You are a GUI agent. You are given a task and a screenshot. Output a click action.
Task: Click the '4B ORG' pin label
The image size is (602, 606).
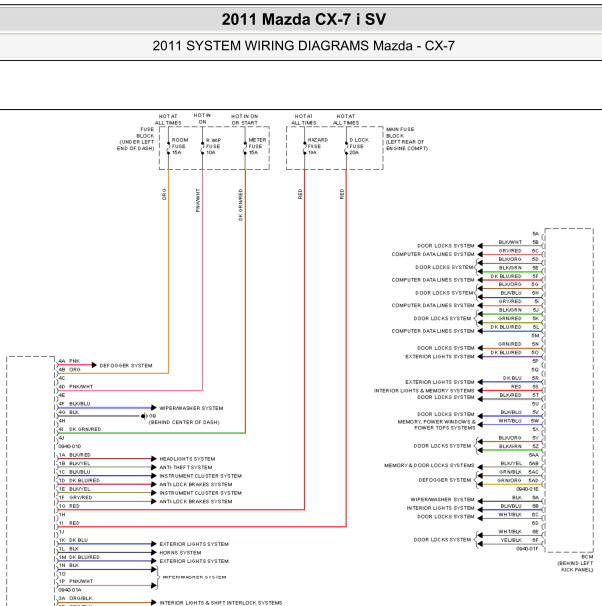point(70,369)
